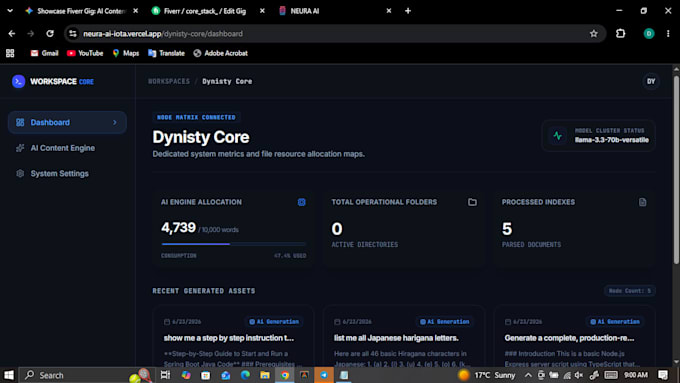680x383 pixels.
Task: Click the page vertical scrollbar
Action: (676, 169)
